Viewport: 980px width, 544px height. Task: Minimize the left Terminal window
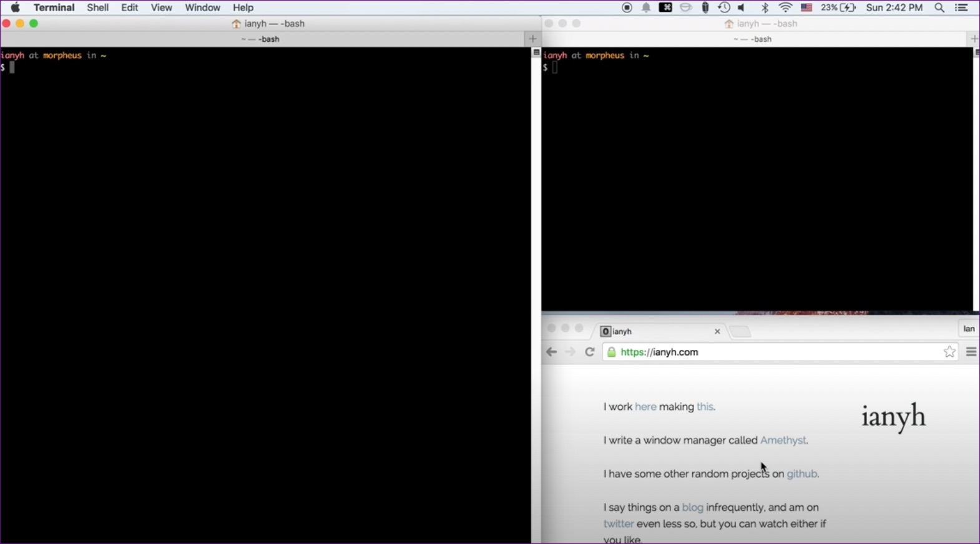(20, 24)
